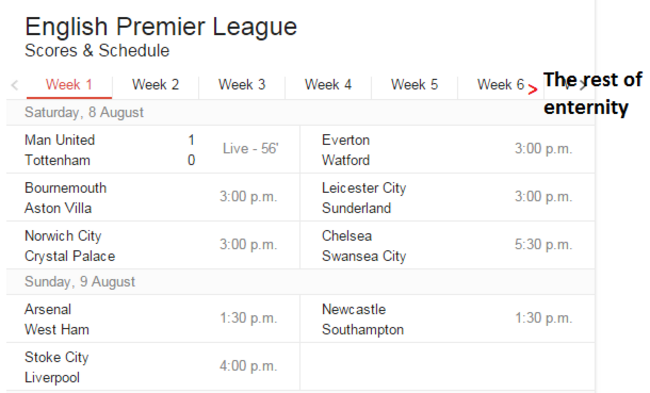This screenshot has width=650, height=393.
Task: Click the 5:30 p.m. Chelsea kickoff time
Action: pos(543,245)
